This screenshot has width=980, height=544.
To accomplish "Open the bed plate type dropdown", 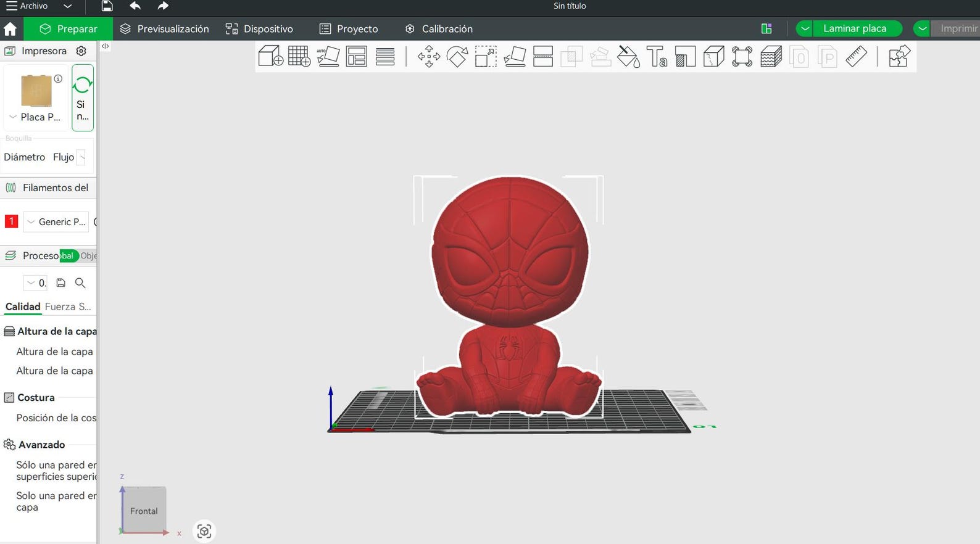I will (13, 117).
